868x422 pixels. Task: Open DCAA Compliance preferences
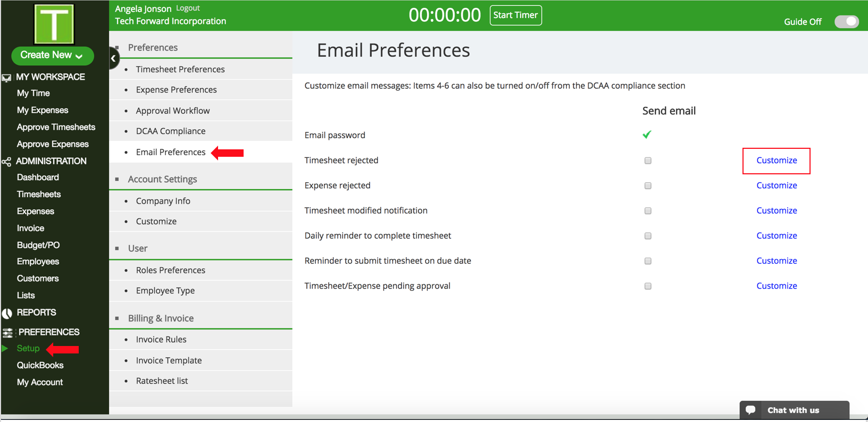pyautogui.click(x=170, y=131)
